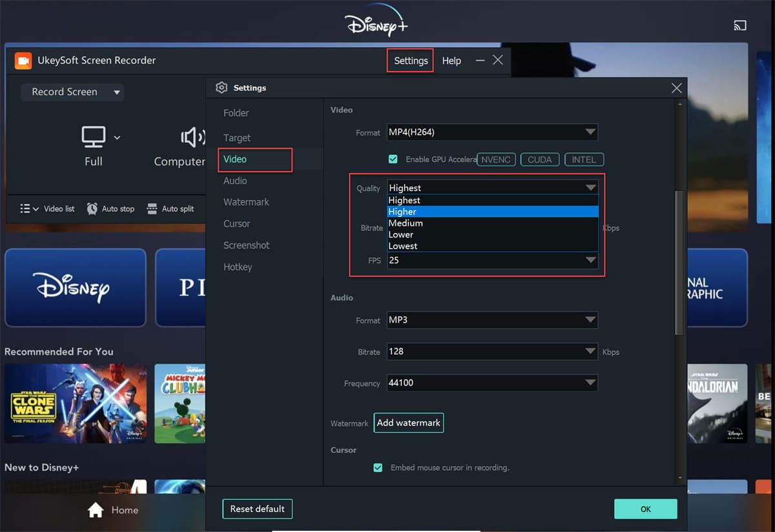Select Medium in the Quality list

(x=406, y=223)
